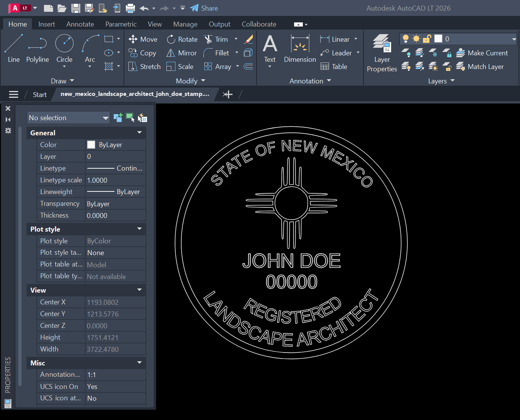Image resolution: width=520 pixels, height=420 pixels.
Task: Open Layer Properties manager
Action: (x=382, y=53)
